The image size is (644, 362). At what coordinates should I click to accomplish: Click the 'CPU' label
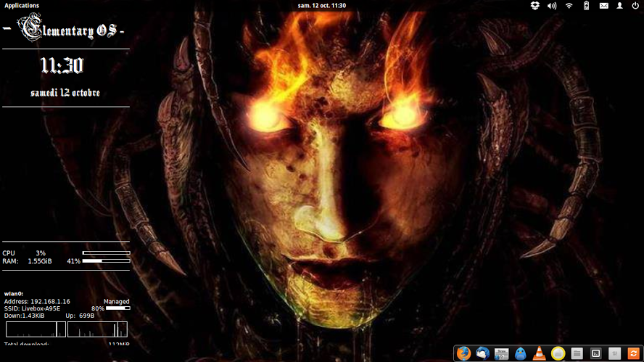[9, 253]
